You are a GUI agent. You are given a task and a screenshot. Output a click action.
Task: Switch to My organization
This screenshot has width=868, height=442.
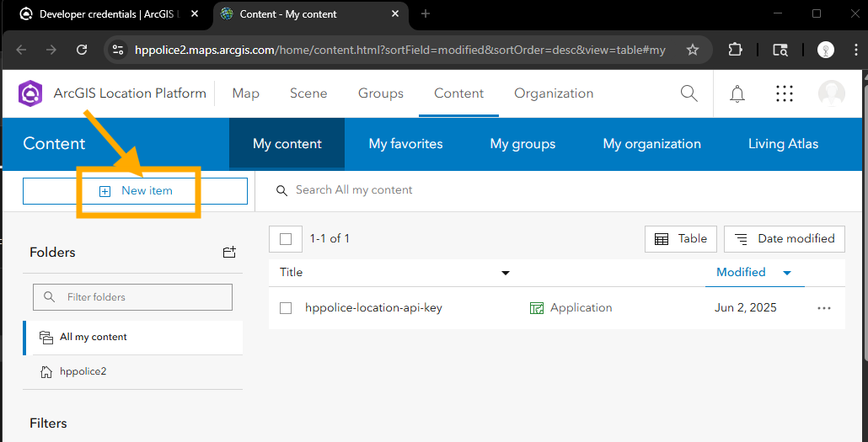651,144
